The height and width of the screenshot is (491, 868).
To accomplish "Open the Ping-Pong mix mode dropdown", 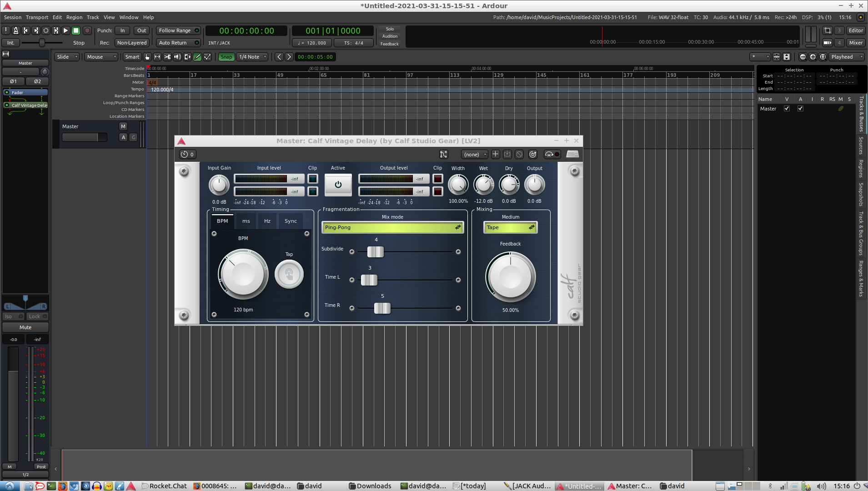I will 392,227.
